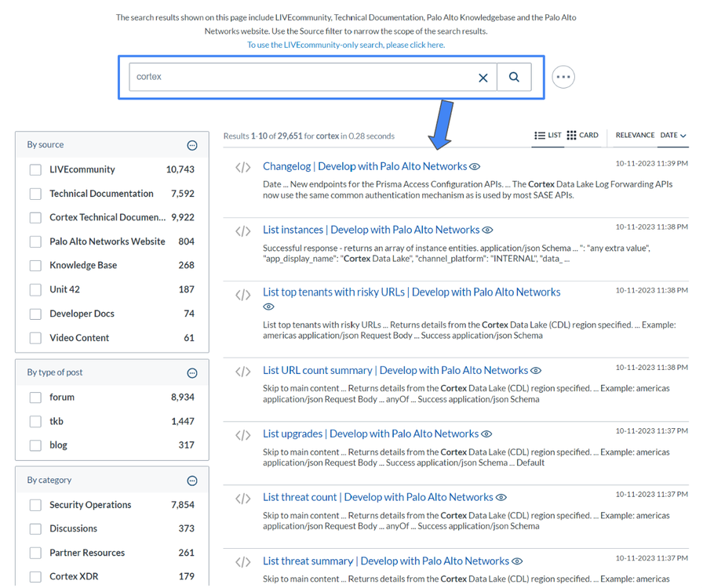This screenshot has width=703, height=588.
Task: Clear the search box with X icon
Action: 483,78
